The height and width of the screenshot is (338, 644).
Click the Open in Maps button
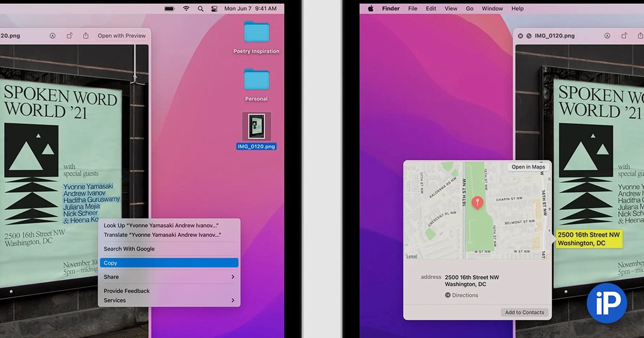click(528, 167)
